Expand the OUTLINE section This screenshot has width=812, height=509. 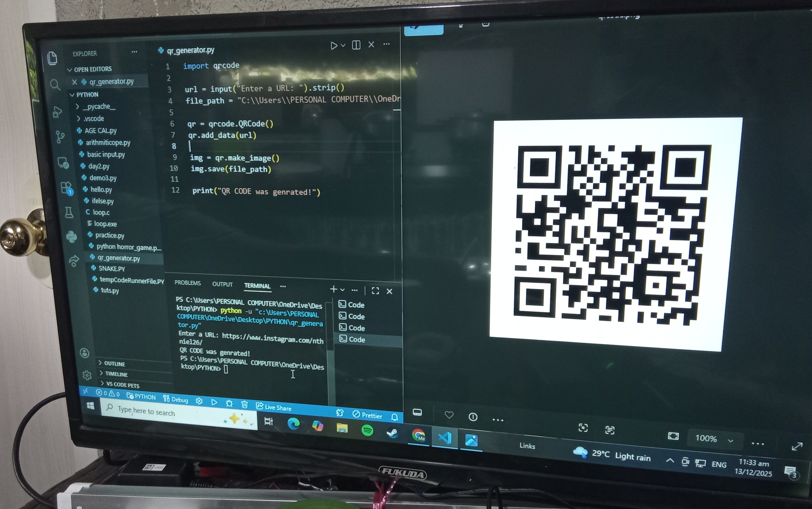pyautogui.click(x=114, y=364)
